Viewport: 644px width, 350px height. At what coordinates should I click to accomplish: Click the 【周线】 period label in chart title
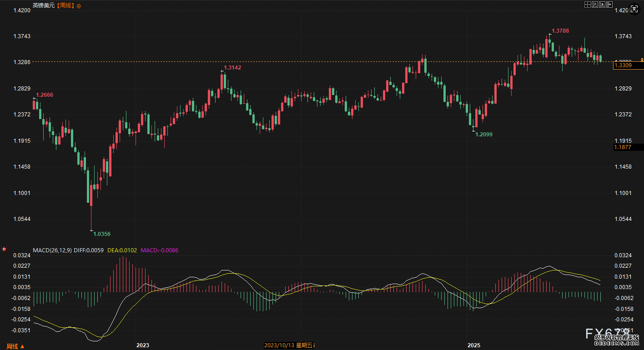(65, 6)
